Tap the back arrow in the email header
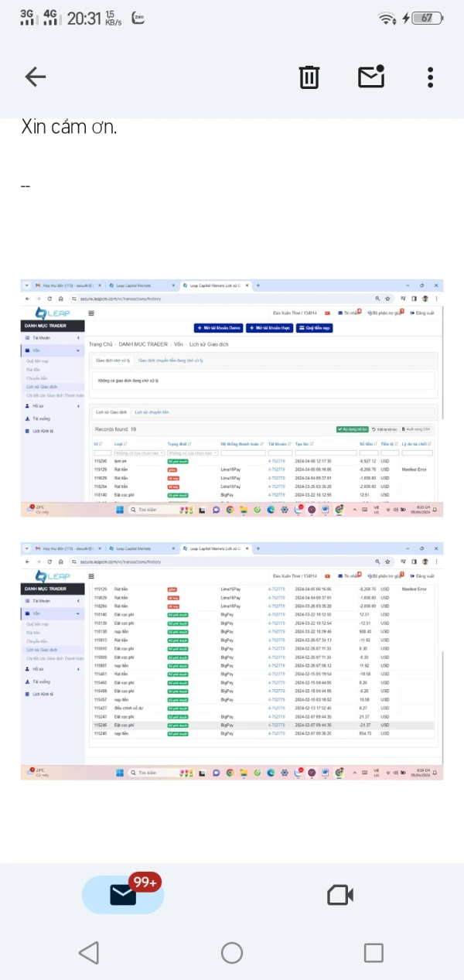The image size is (464, 980). [x=36, y=76]
